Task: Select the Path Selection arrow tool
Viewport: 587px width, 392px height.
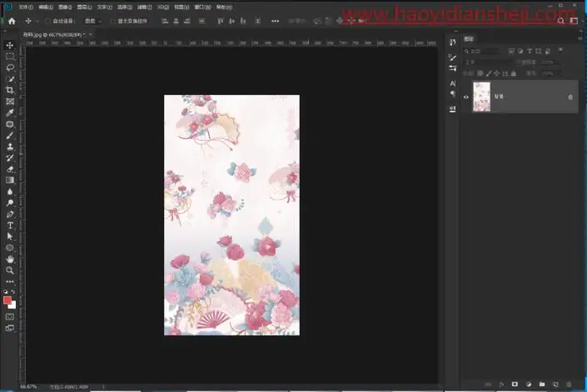Action: (10, 236)
